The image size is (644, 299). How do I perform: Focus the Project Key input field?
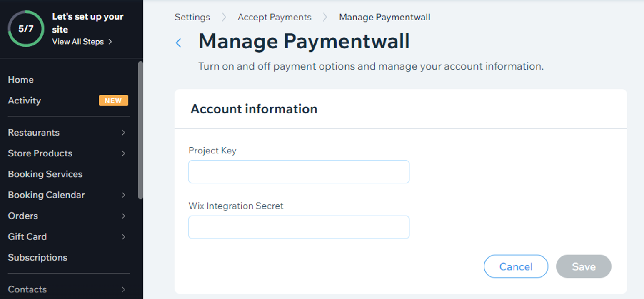point(299,172)
